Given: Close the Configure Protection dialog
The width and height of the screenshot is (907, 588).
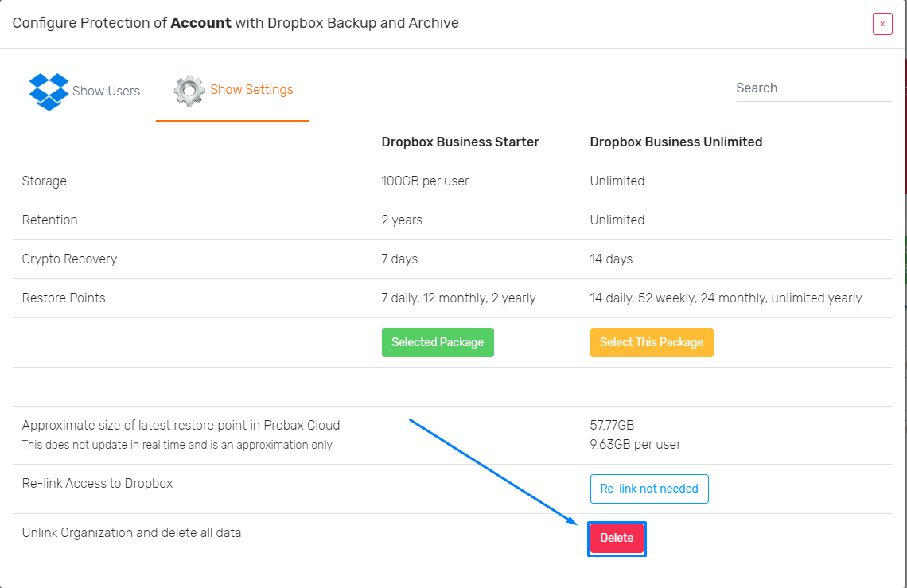Looking at the screenshot, I should coord(882,24).
